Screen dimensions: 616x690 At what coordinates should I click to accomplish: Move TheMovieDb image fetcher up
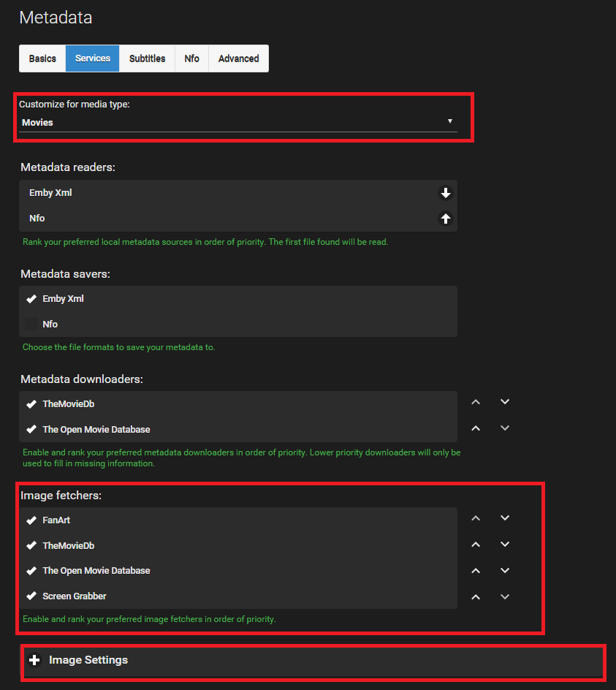point(476,545)
